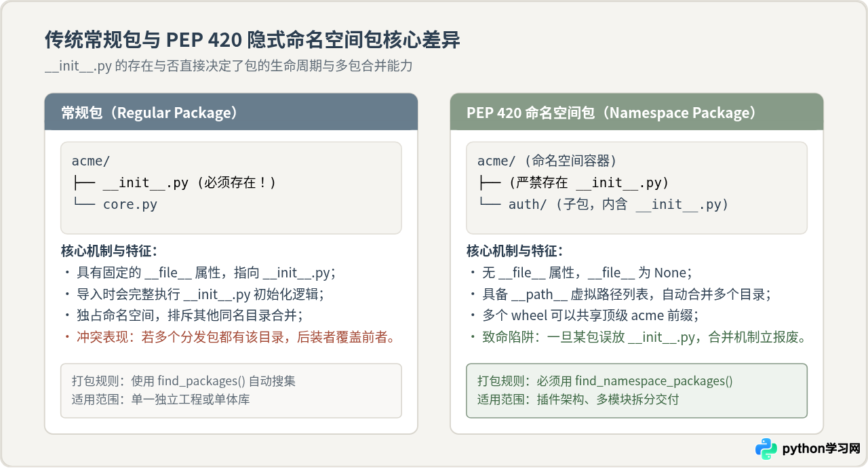Click the bullet '无 __file__ 属性，__file__ 为 None'
This screenshot has width=868, height=468.
[x=580, y=273]
